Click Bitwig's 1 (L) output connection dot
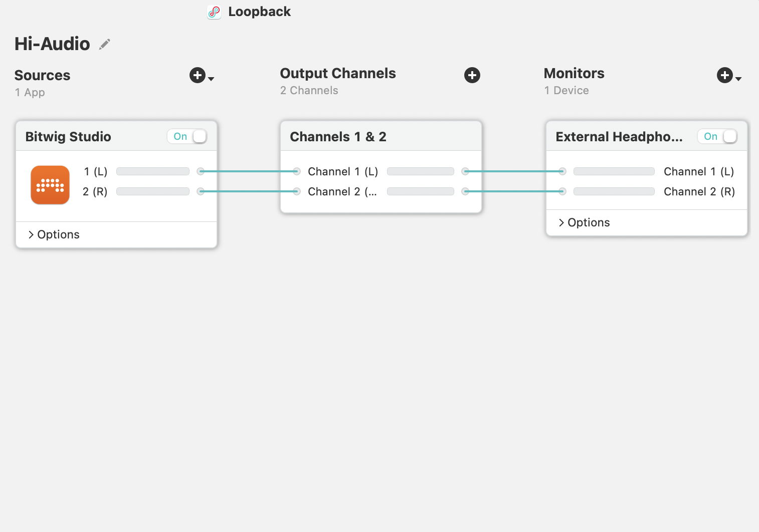This screenshot has height=532, width=759. (x=201, y=171)
